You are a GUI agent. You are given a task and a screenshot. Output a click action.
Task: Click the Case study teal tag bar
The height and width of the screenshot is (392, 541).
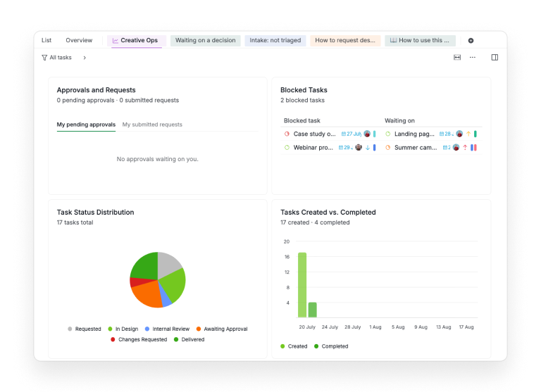(x=374, y=134)
